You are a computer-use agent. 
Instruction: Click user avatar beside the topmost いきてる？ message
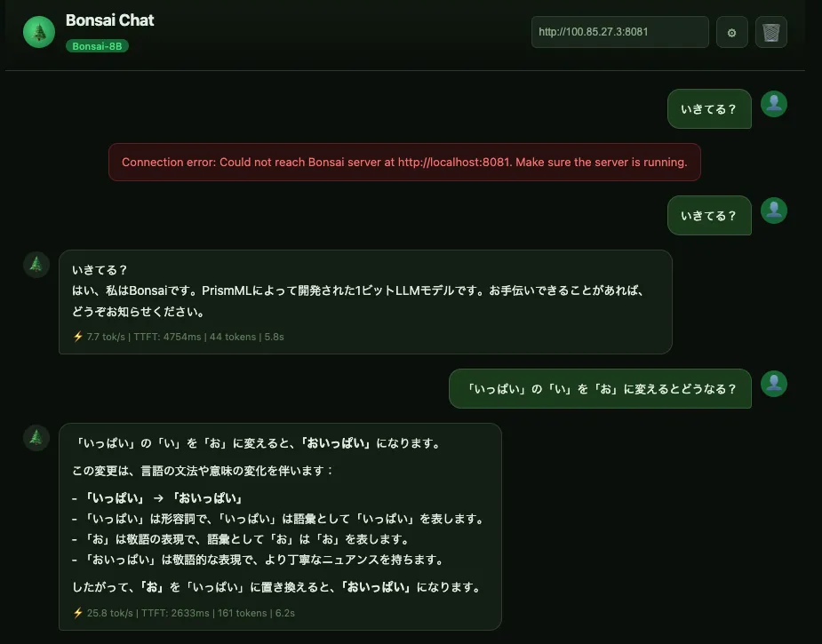(774, 104)
